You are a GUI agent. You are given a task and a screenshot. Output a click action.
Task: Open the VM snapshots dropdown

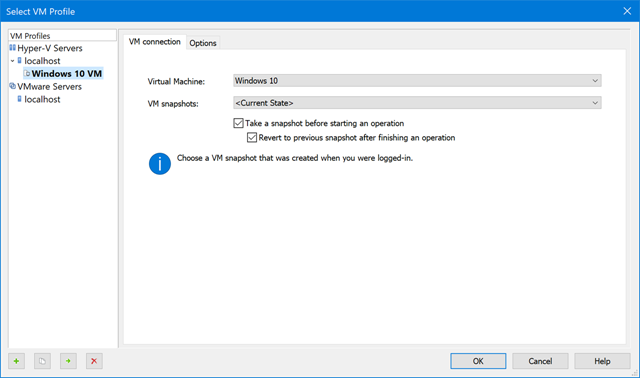pos(417,103)
